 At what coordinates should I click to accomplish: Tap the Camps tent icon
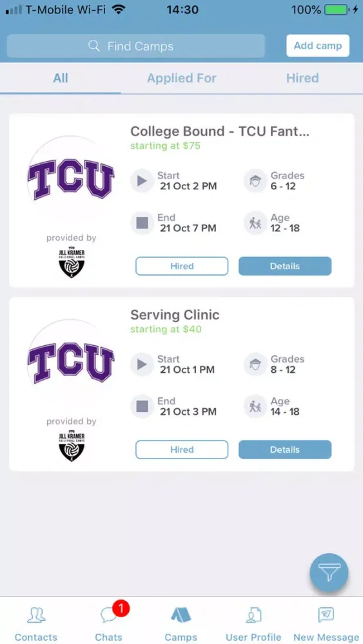point(181,615)
